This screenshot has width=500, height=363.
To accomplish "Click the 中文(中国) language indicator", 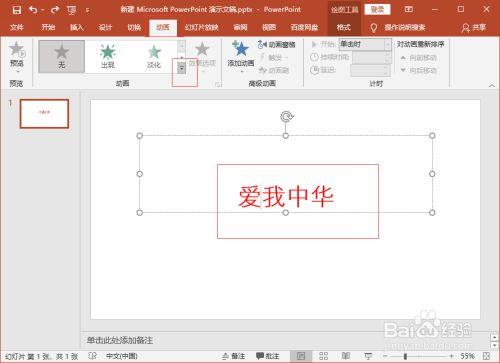I will [122, 356].
